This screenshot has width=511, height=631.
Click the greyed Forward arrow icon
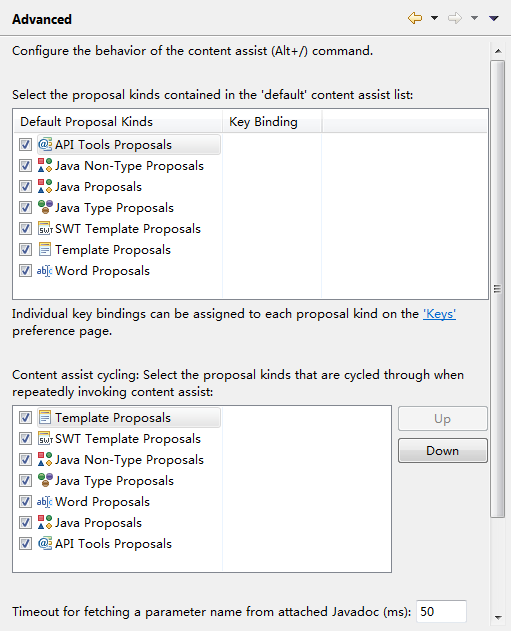point(455,18)
